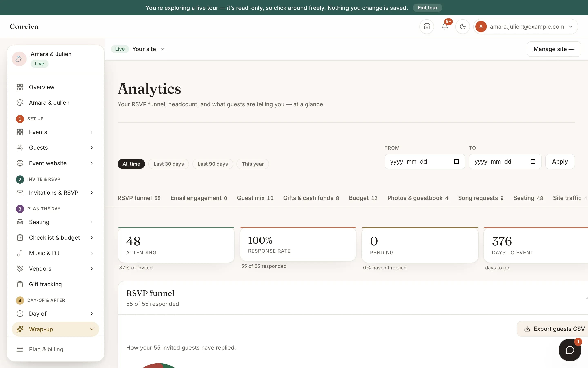Switch to Photos & guestbook tab
This screenshot has height=368, width=588.
[418, 198]
